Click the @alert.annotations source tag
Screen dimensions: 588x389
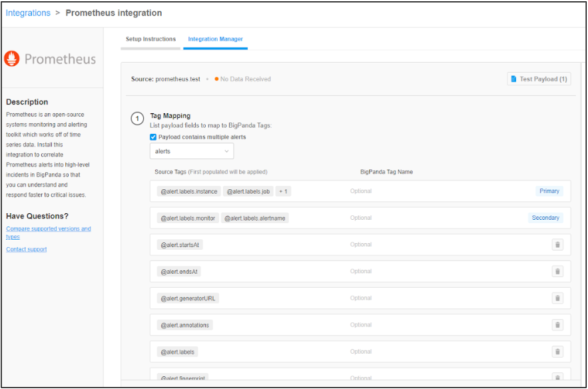[x=185, y=325]
